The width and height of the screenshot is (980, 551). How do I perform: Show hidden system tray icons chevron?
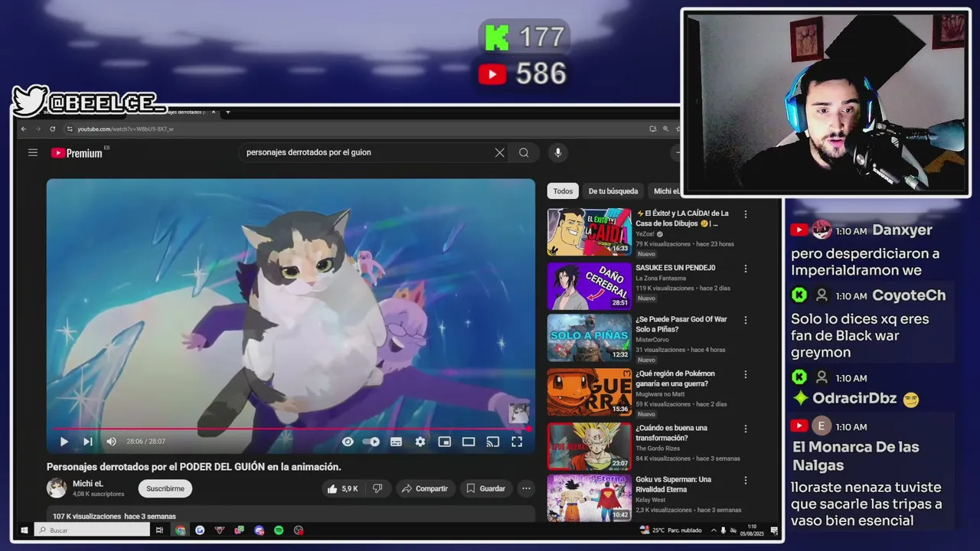click(x=714, y=530)
